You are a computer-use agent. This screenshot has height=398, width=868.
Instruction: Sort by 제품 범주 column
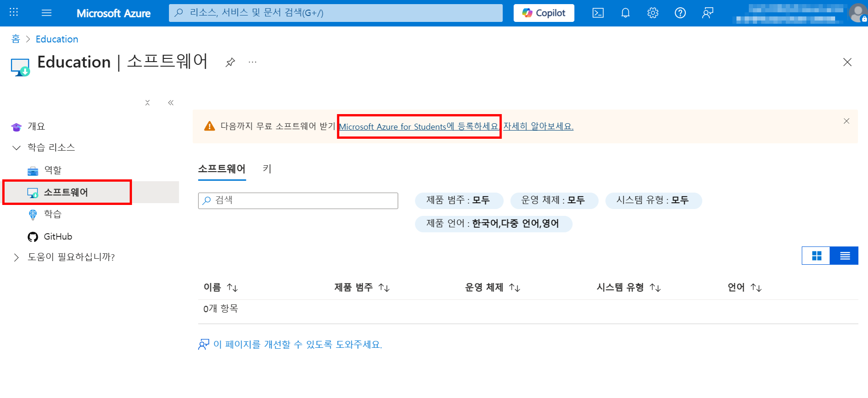pyautogui.click(x=362, y=288)
